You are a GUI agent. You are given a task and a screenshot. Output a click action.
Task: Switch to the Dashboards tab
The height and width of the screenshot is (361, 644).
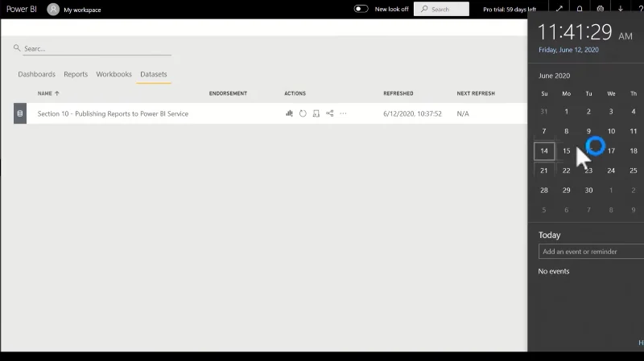tap(36, 74)
